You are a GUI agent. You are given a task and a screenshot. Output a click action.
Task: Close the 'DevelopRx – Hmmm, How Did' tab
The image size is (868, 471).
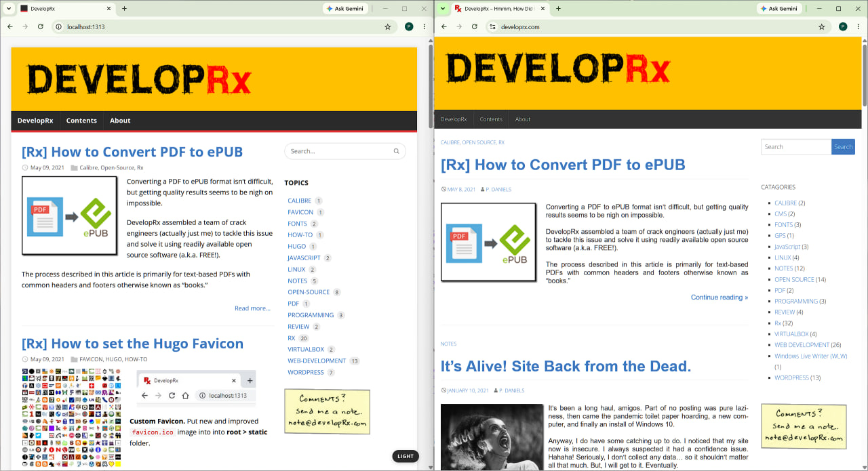point(543,9)
